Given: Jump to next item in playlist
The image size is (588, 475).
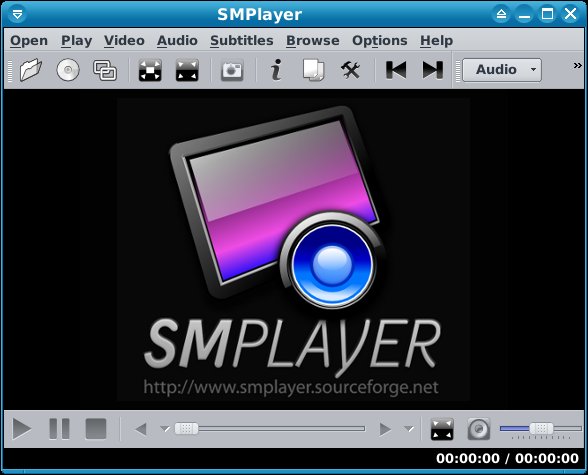Looking at the screenshot, I should click(x=433, y=70).
